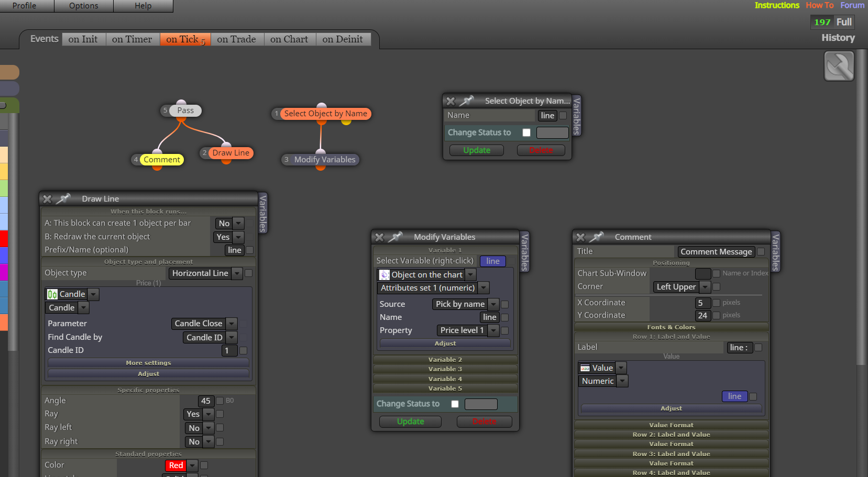Open the How To link
The image size is (868, 477).
coord(819,5)
